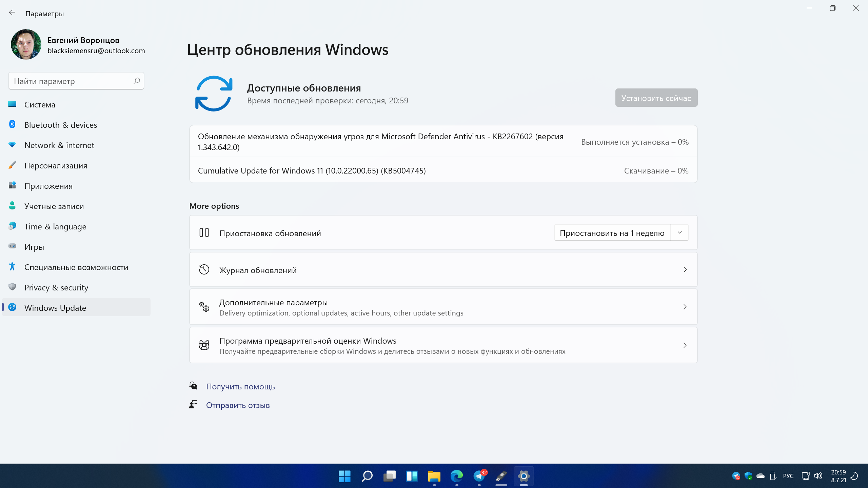
Task: Click the feedback person icon beside Отправить отзыв
Action: point(193,405)
